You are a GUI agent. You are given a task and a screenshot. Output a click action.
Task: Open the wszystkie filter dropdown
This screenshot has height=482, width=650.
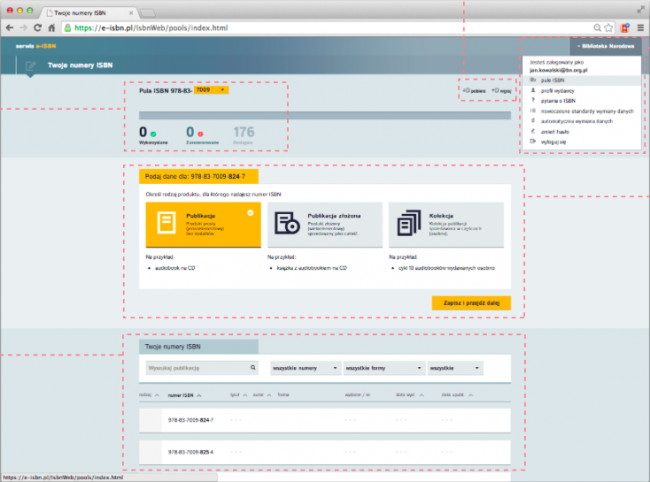coord(455,368)
